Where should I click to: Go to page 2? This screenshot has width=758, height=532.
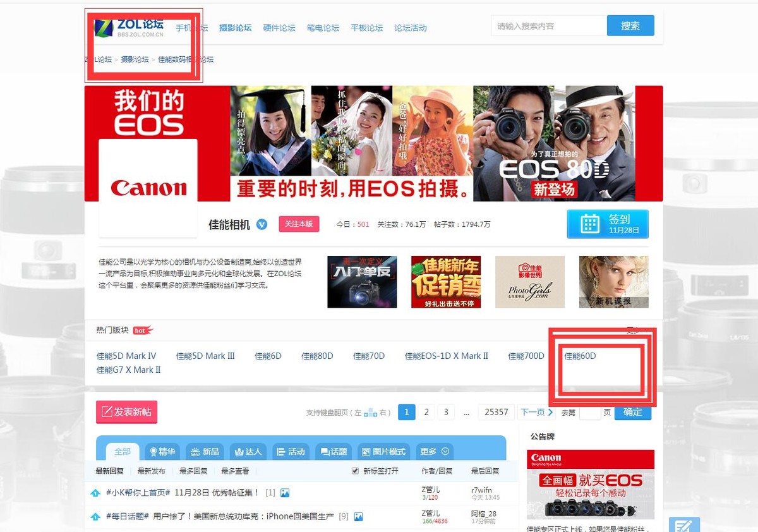tap(426, 412)
